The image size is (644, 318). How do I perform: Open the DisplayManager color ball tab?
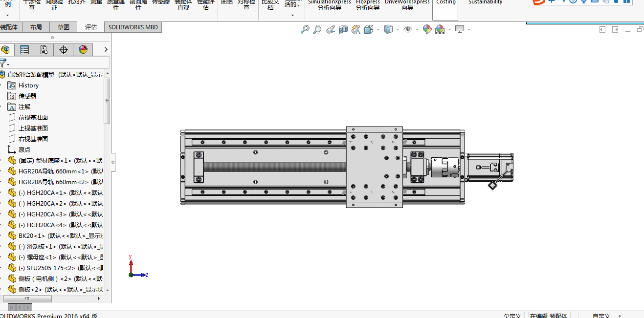click(83, 50)
